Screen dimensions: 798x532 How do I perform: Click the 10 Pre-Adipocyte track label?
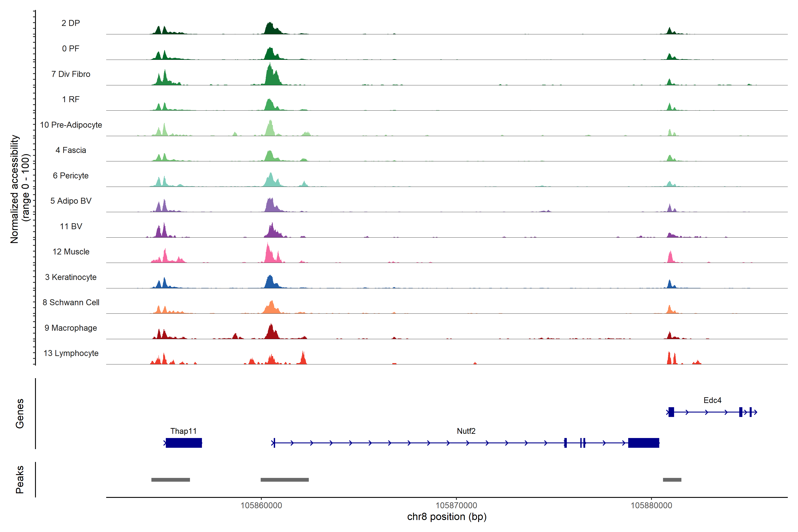70,125
